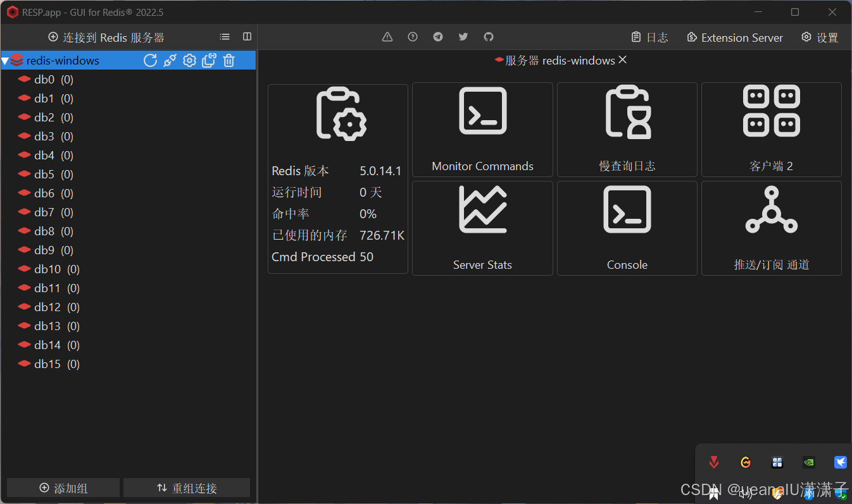Image resolution: width=852 pixels, height=504 pixels.
Task: Open Server Stats chart tile
Action: (x=482, y=228)
